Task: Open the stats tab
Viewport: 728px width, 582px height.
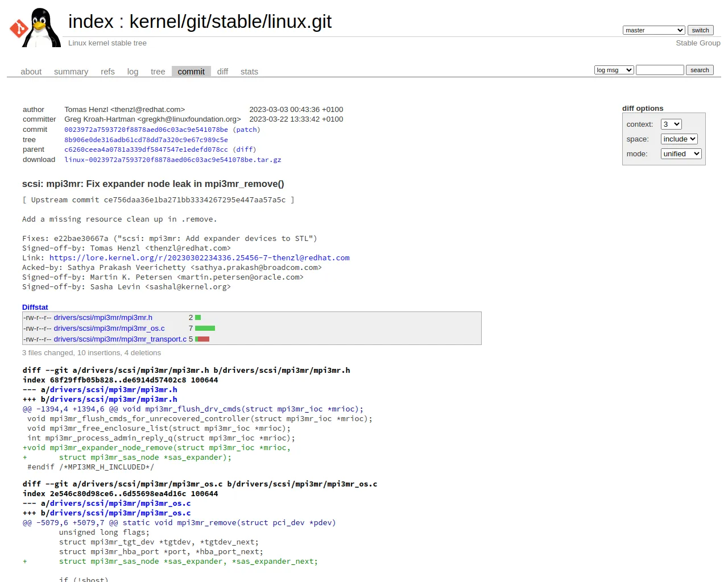Action: [249, 72]
